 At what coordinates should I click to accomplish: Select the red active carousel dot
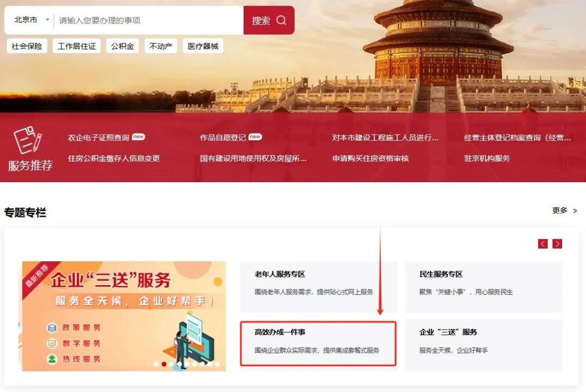[164, 364]
